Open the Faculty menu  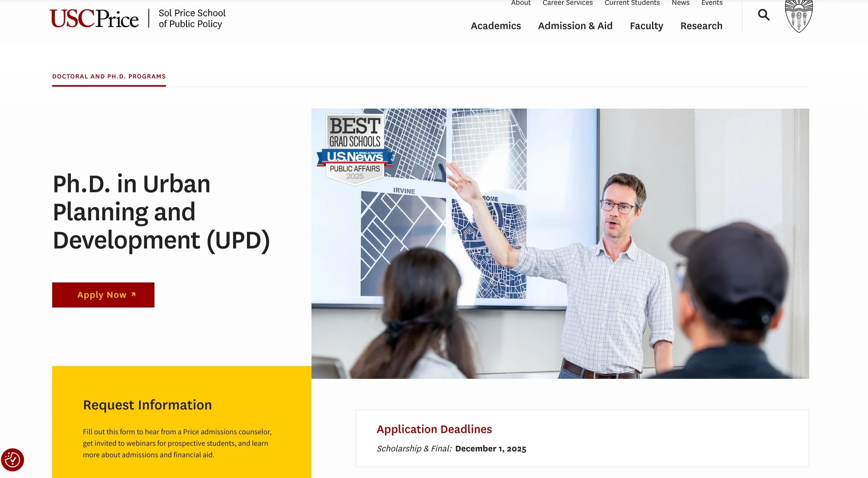click(x=646, y=26)
